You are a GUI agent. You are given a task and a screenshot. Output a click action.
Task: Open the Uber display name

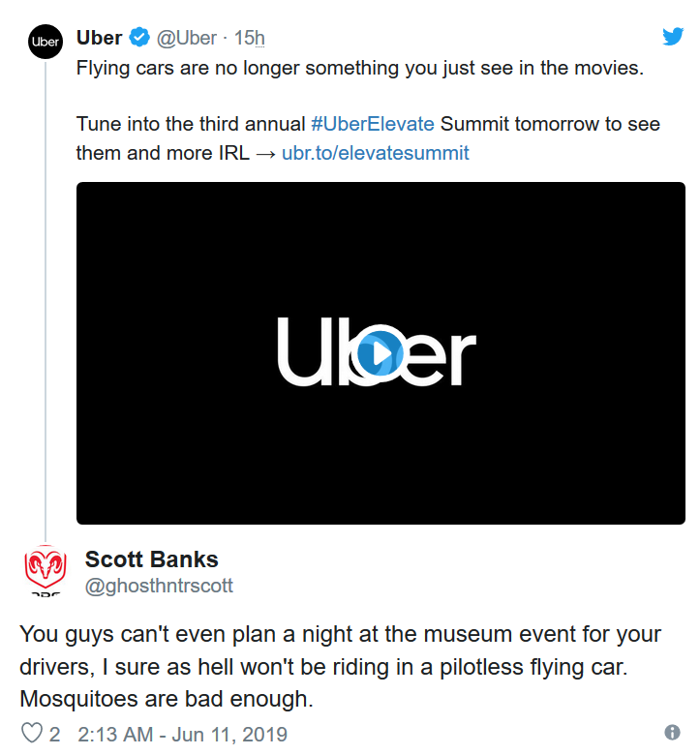[99, 39]
